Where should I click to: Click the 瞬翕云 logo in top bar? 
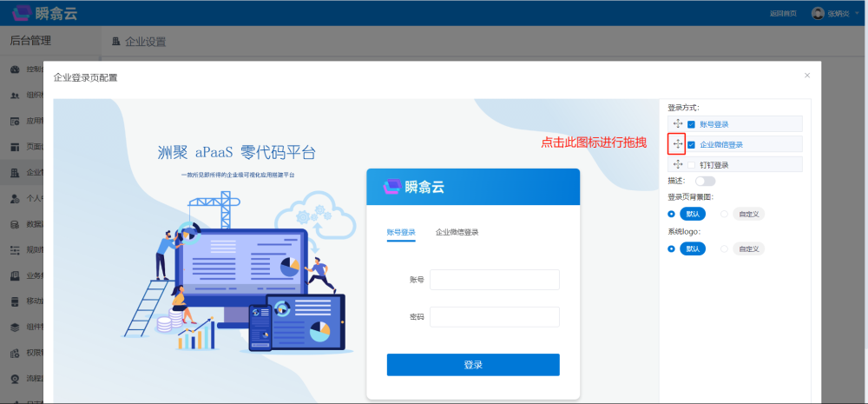[x=44, y=13]
